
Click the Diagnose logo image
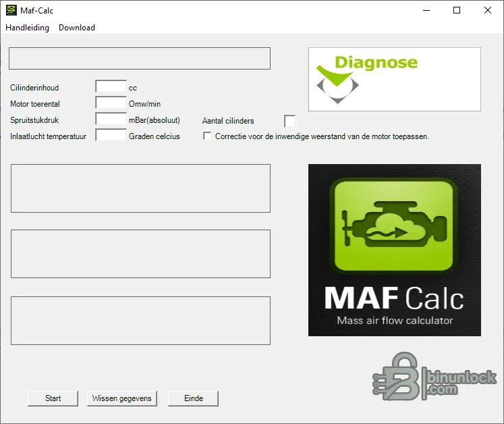[x=395, y=80]
